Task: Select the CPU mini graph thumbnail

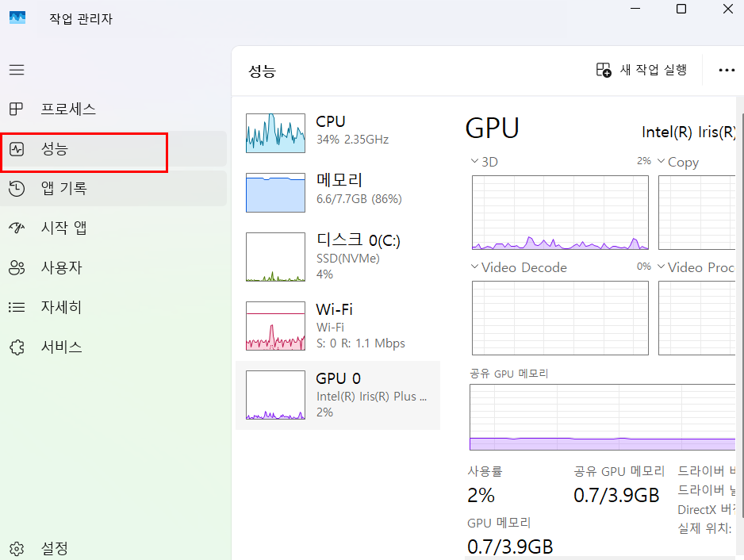Action: coord(275,133)
